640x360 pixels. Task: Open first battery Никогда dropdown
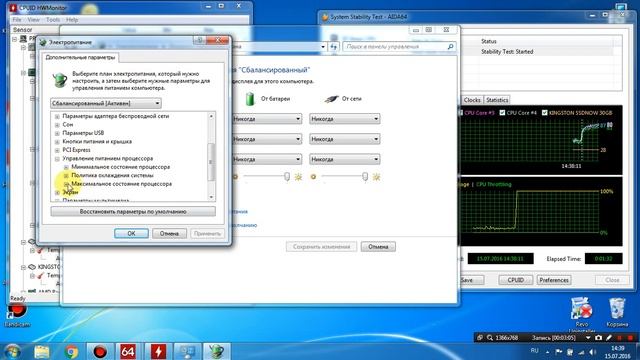tap(267, 119)
